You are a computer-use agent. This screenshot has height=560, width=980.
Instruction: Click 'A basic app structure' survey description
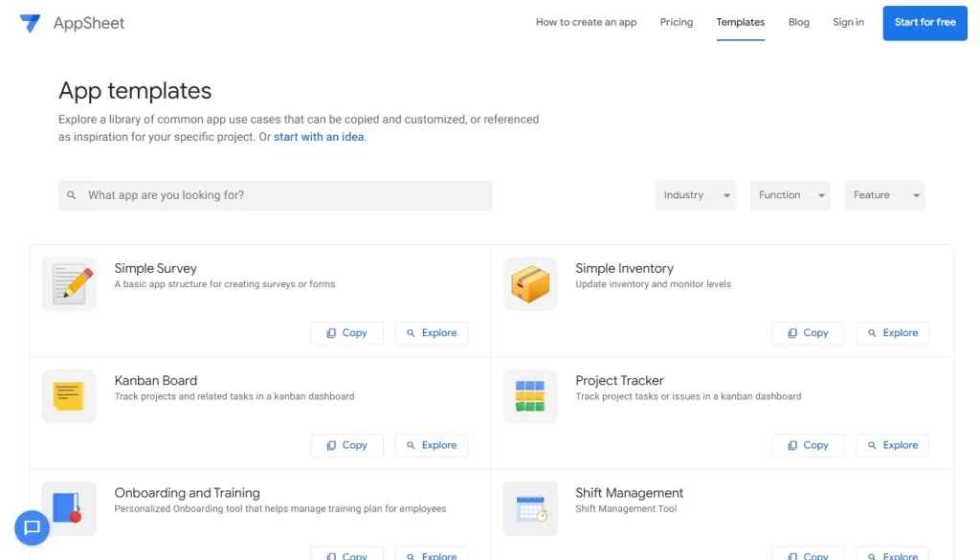224,283
